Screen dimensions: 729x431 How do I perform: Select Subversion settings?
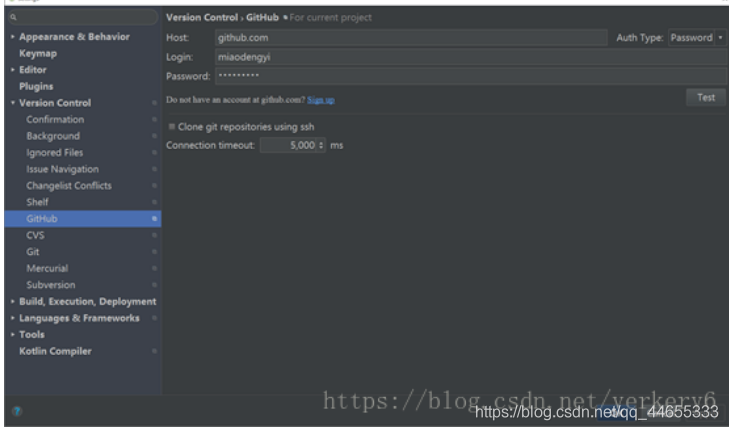(51, 285)
